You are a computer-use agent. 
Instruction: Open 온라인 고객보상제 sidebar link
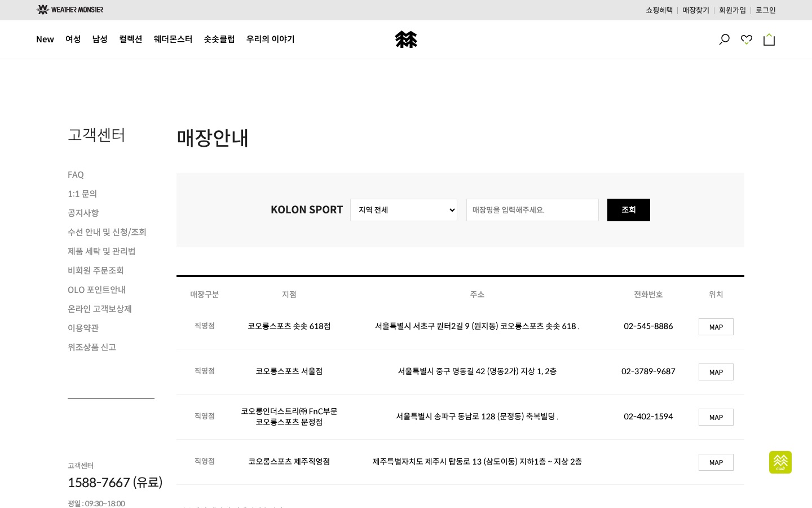[100, 309]
